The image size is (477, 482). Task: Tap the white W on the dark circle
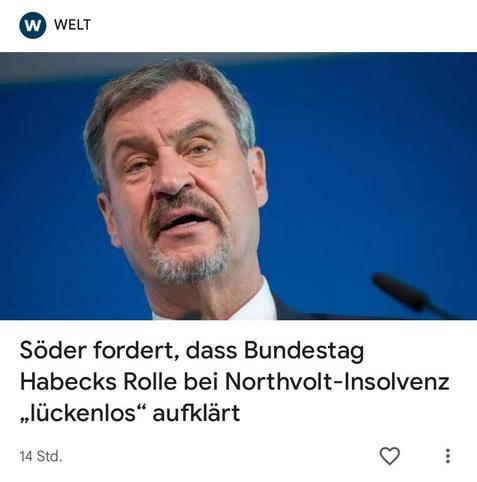[33, 25]
